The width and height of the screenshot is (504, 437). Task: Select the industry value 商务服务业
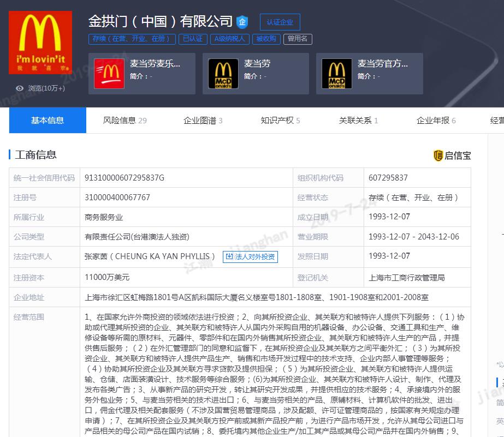(104, 217)
